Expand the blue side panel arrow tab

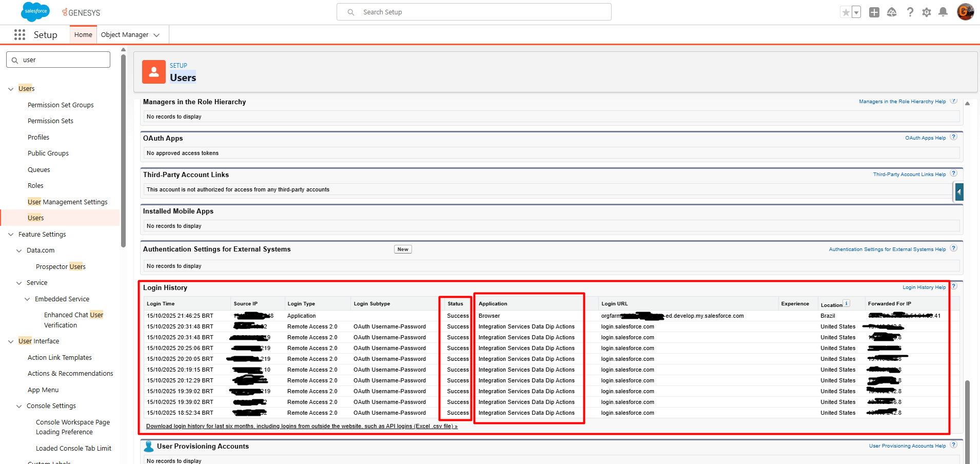(x=959, y=192)
